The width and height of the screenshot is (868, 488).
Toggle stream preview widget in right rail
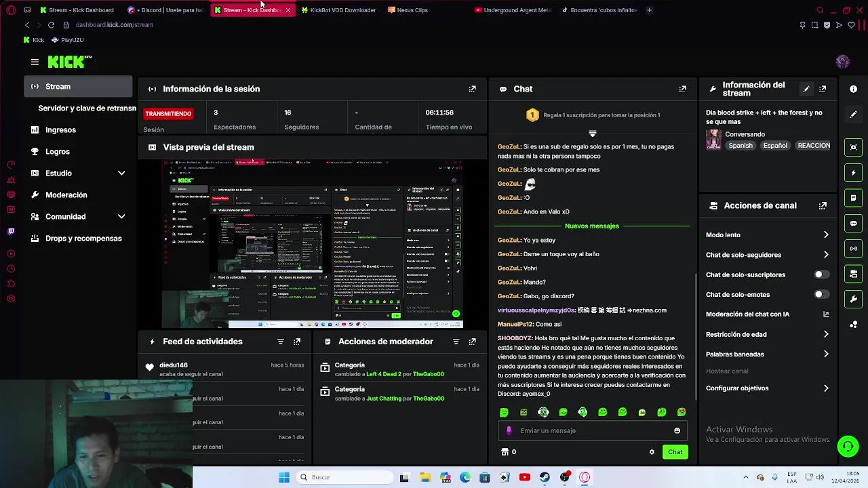[853, 147]
